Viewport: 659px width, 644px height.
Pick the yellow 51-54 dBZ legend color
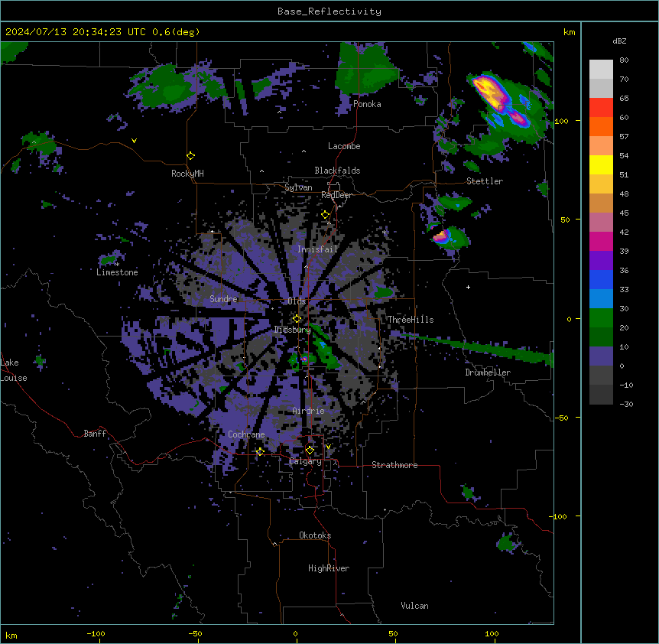[x=601, y=164]
